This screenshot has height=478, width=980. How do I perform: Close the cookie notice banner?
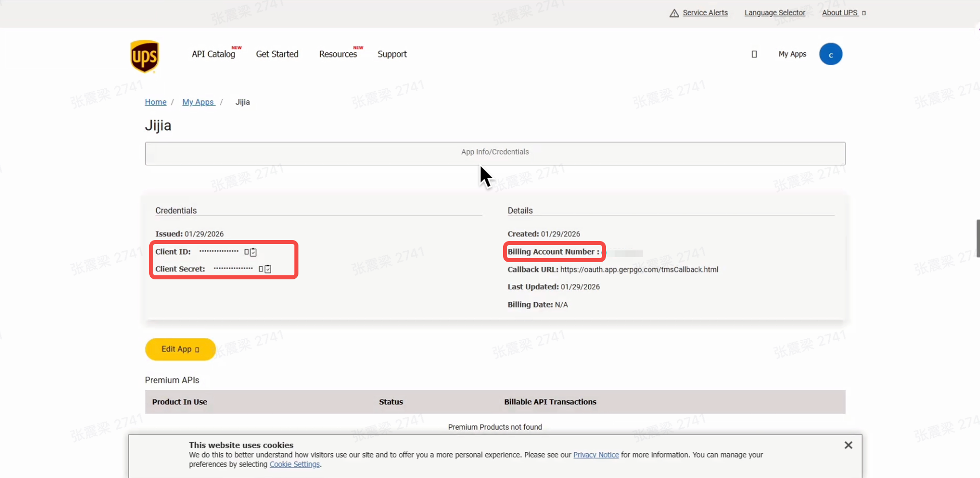(848, 445)
